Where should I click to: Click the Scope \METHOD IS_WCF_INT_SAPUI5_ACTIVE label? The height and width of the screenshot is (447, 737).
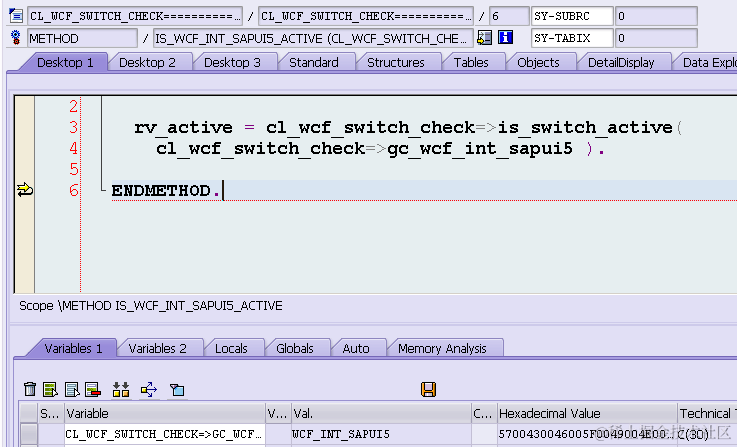point(151,306)
